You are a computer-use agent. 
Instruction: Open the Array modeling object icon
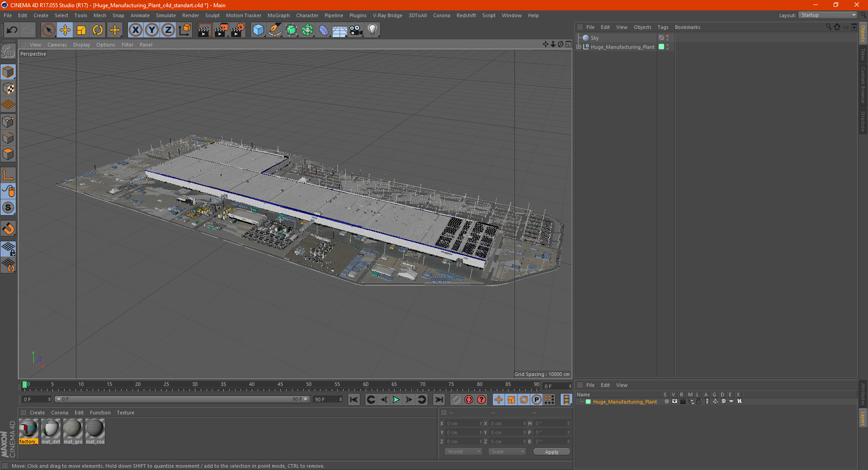(307, 30)
